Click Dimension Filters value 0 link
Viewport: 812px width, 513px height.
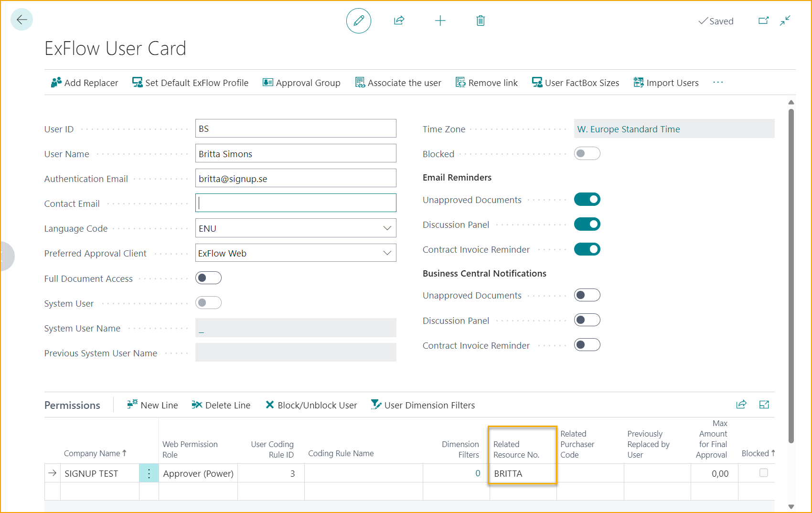click(478, 473)
